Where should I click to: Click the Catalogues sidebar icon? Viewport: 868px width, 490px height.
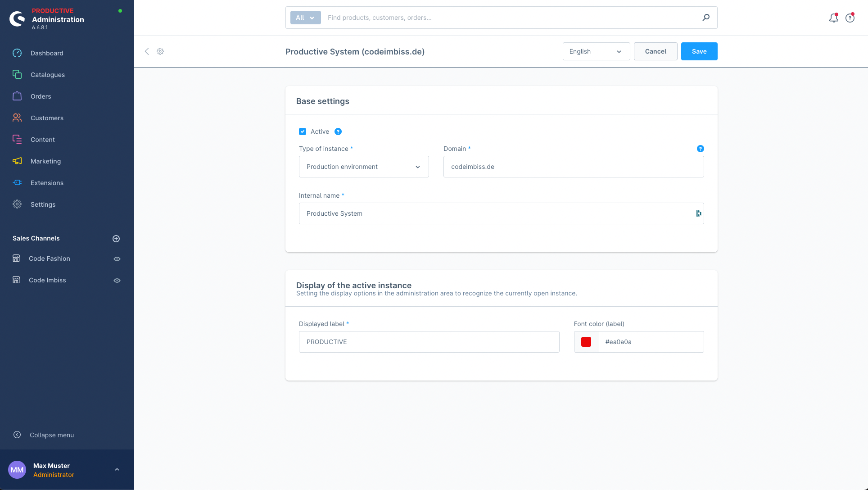click(x=17, y=74)
